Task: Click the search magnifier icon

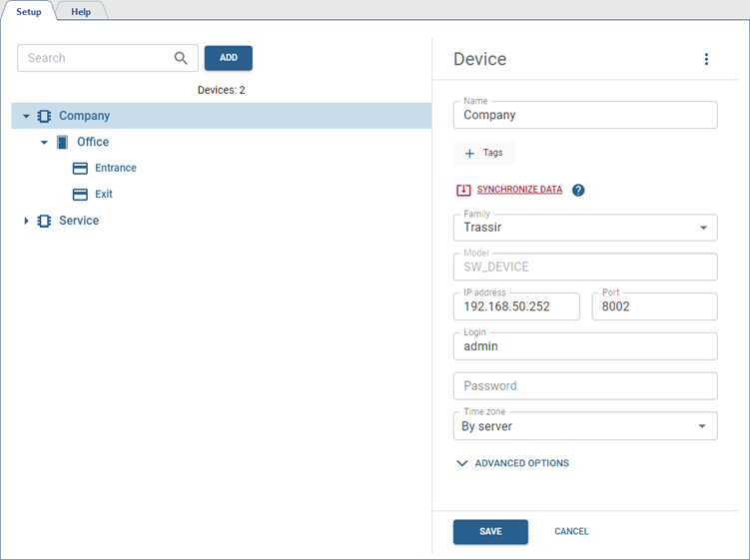Action: [x=181, y=58]
